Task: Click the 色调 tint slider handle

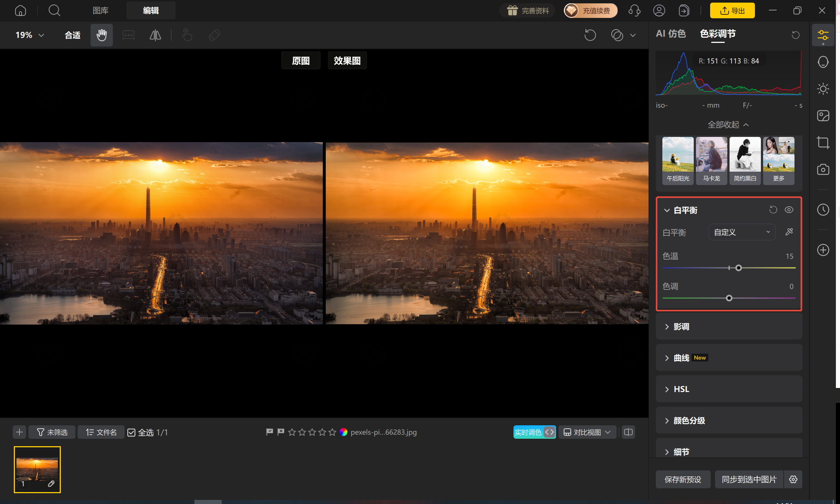Action: click(729, 298)
